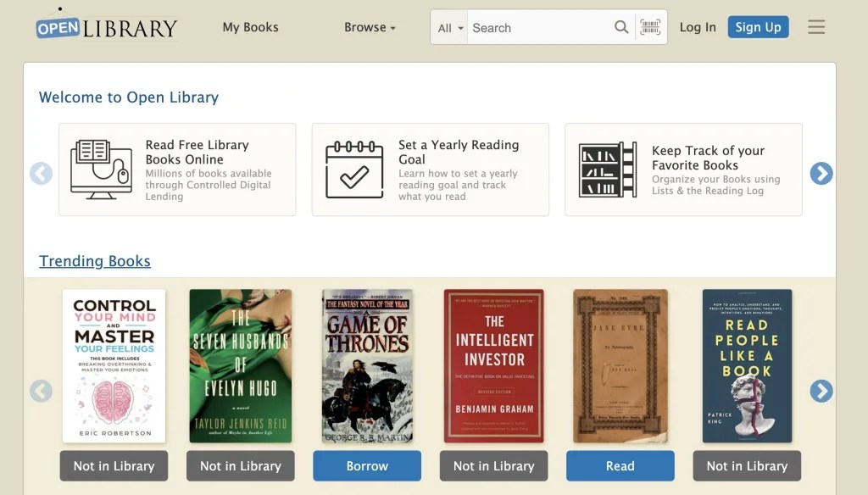Open the Trending Books link

point(94,261)
